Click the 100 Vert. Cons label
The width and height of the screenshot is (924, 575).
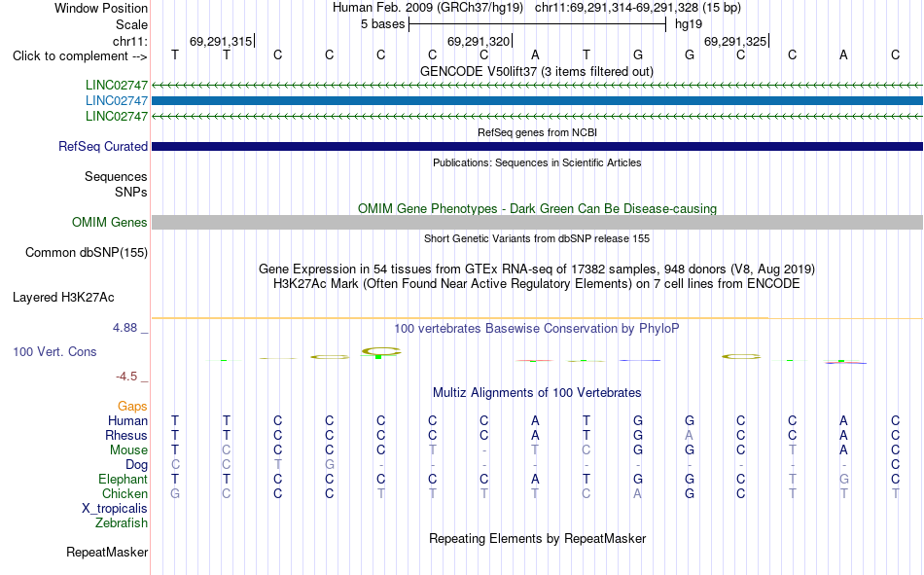[54, 352]
